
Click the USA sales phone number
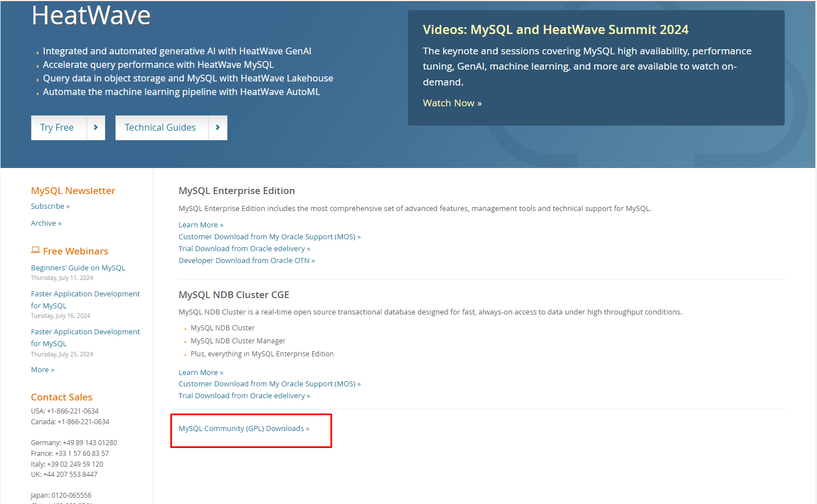72,411
